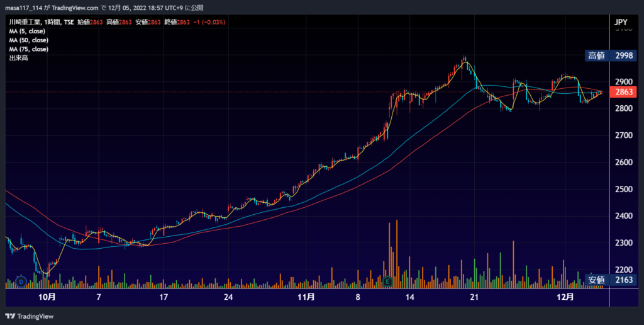
Task: Click the 2700 price axis label
Action: [x=623, y=135]
